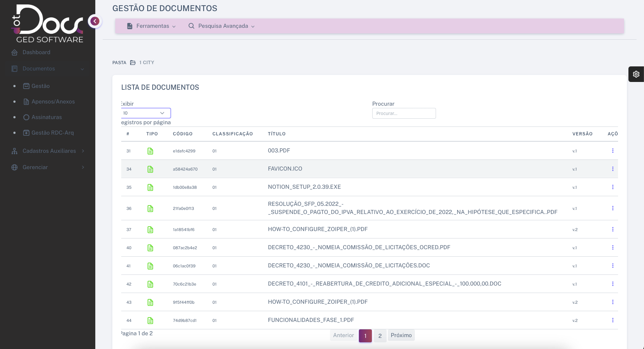Collapse the sidebar with the purple arrow
The height and width of the screenshot is (349, 644).
(x=95, y=21)
